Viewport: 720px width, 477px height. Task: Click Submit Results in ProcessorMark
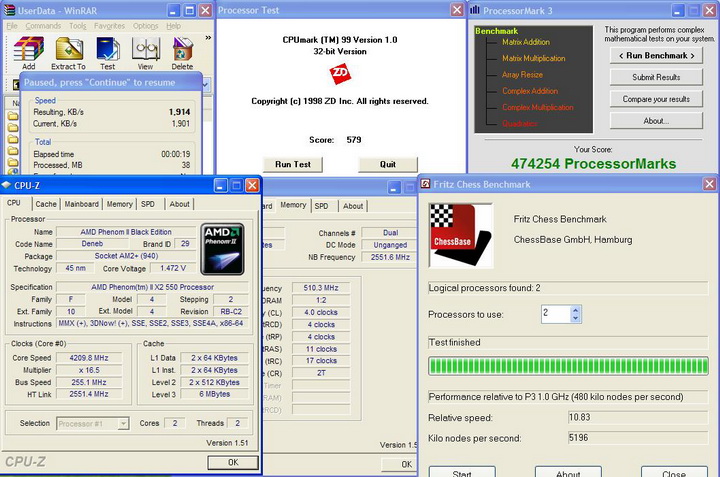pos(656,77)
